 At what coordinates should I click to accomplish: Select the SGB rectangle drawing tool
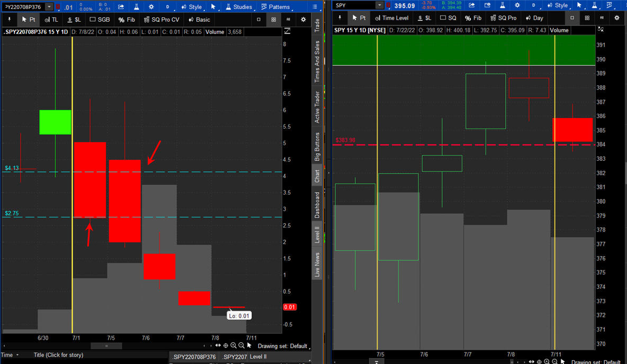(100, 19)
